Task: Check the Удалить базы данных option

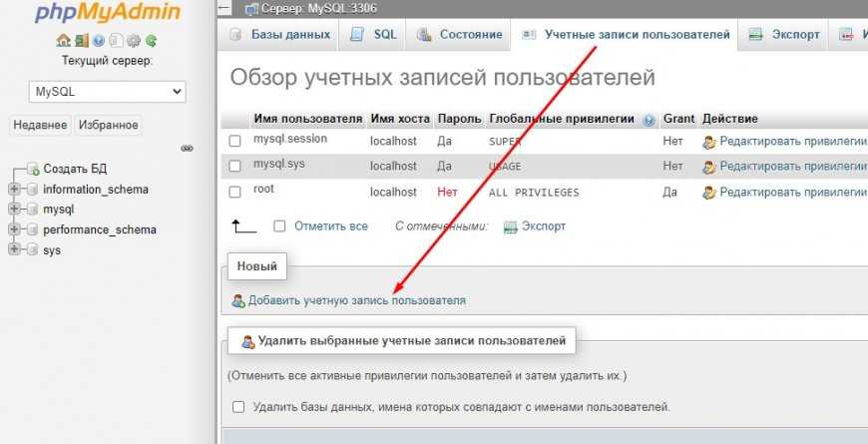Action: [238, 407]
